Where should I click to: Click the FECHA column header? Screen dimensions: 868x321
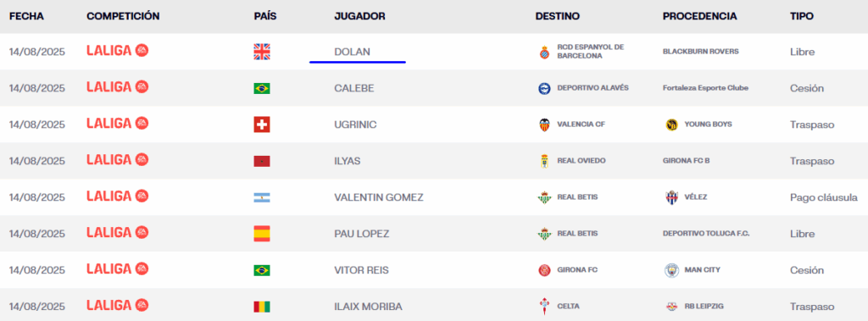26,17
